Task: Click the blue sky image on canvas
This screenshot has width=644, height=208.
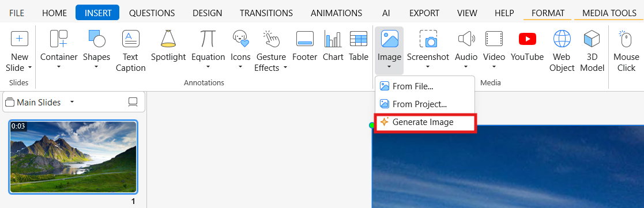Action: coord(508,167)
